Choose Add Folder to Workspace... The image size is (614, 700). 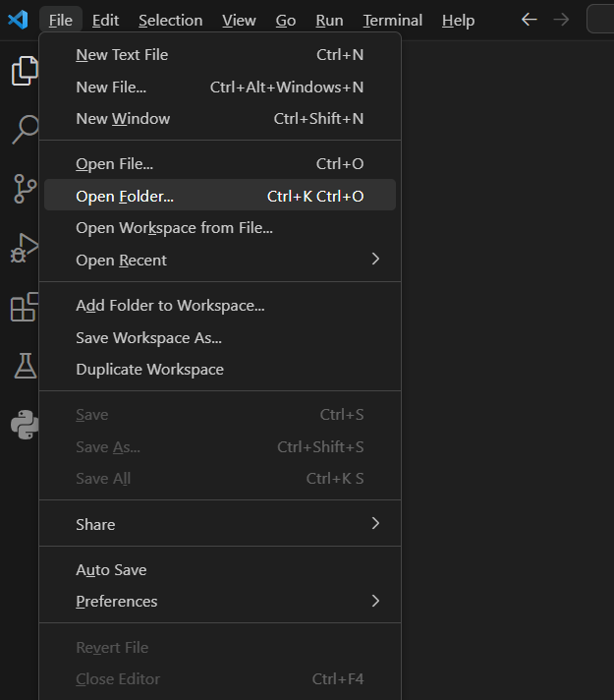pyautogui.click(x=220, y=306)
